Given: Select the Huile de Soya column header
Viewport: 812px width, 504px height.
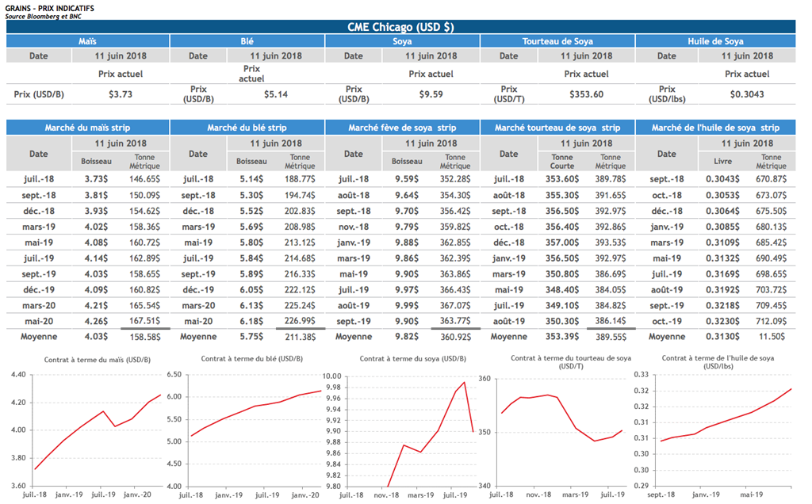Looking at the screenshot, I should click(716, 41).
